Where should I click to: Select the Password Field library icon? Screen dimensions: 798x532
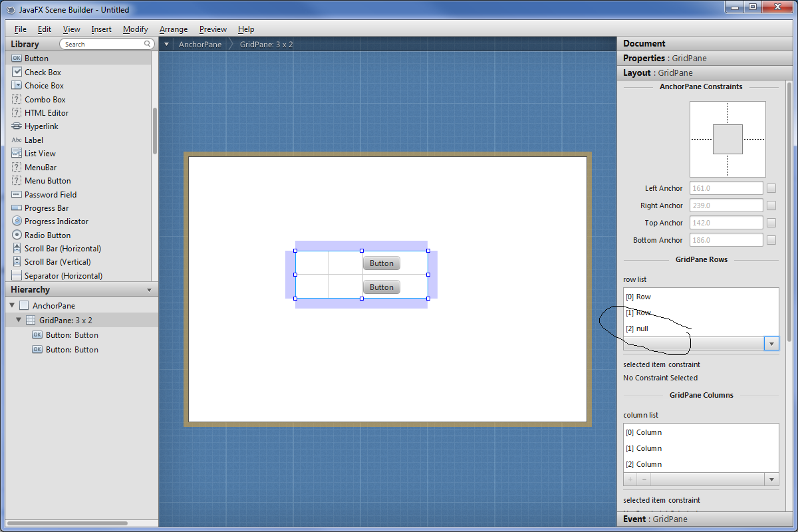click(17, 195)
